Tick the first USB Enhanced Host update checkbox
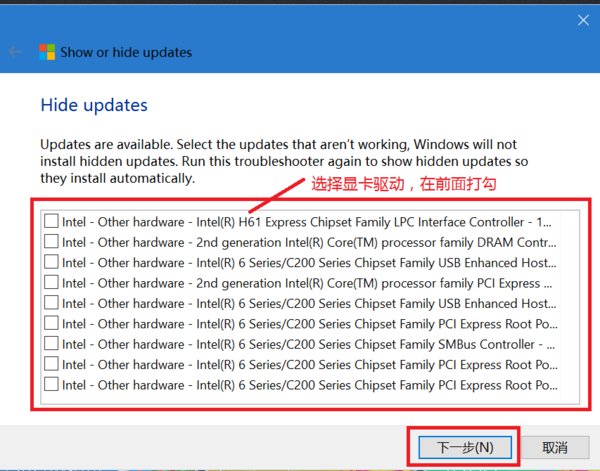The width and height of the screenshot is (600, 471). coord(51,262)
